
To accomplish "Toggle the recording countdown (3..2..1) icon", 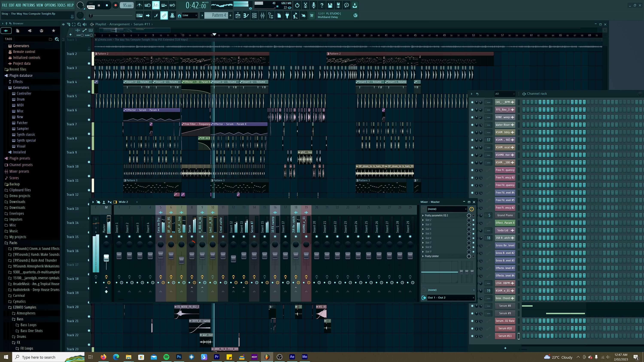I will pyautogui.click(x=156, y=5).
